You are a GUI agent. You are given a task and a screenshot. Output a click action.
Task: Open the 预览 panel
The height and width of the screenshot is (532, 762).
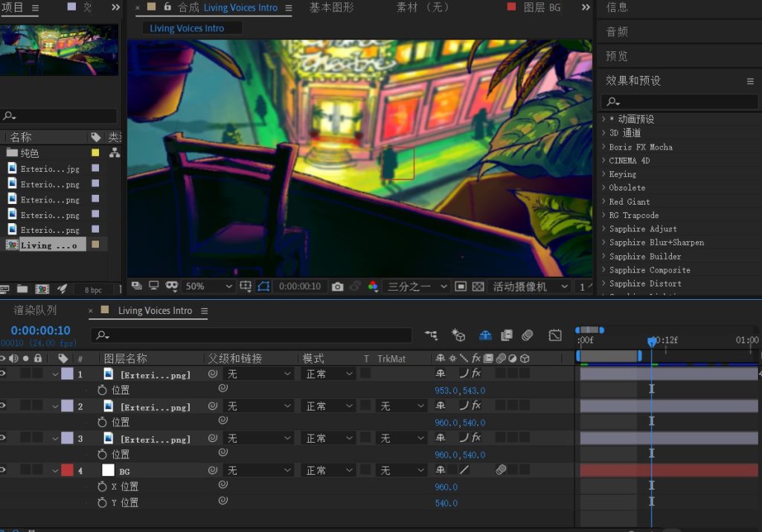pyautogui.click(x=617, y=56)
